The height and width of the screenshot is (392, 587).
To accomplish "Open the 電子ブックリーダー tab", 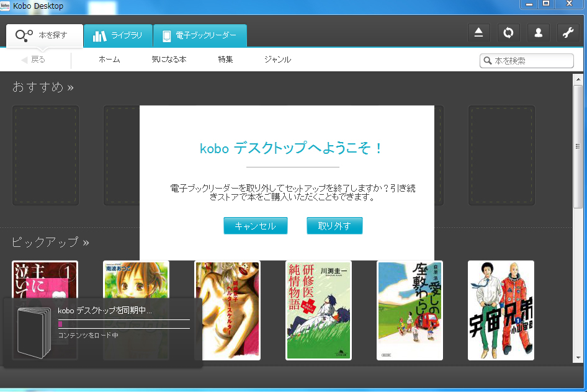I will point(200,35).
